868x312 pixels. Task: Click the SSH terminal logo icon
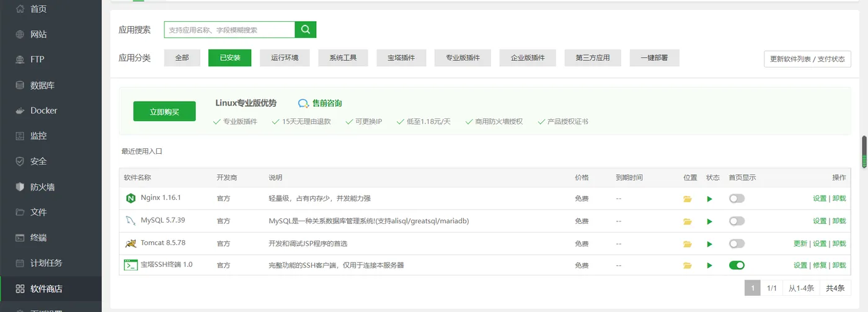click(x=130, y=265)
